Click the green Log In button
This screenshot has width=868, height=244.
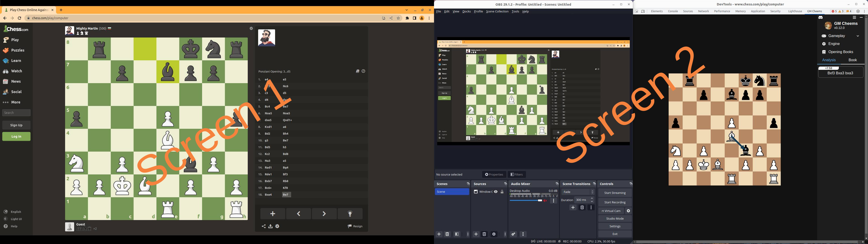(x=17, y=136)
